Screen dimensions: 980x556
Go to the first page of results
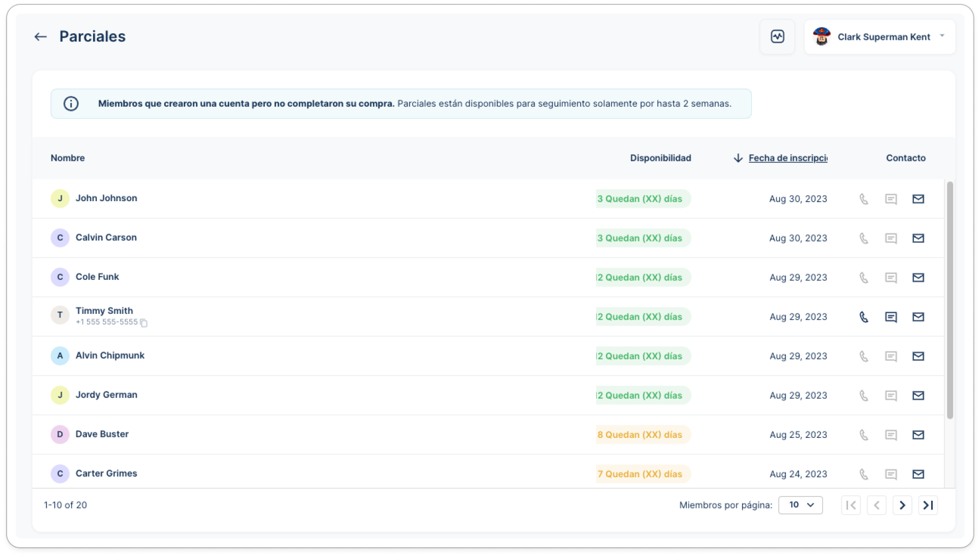tap(851, 505)
